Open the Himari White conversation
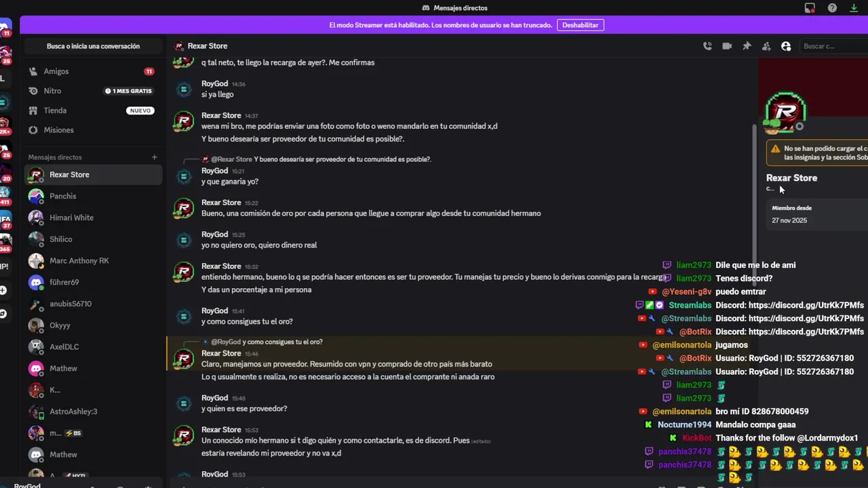This screenshot has height=488, width=868. pos(71,218)
